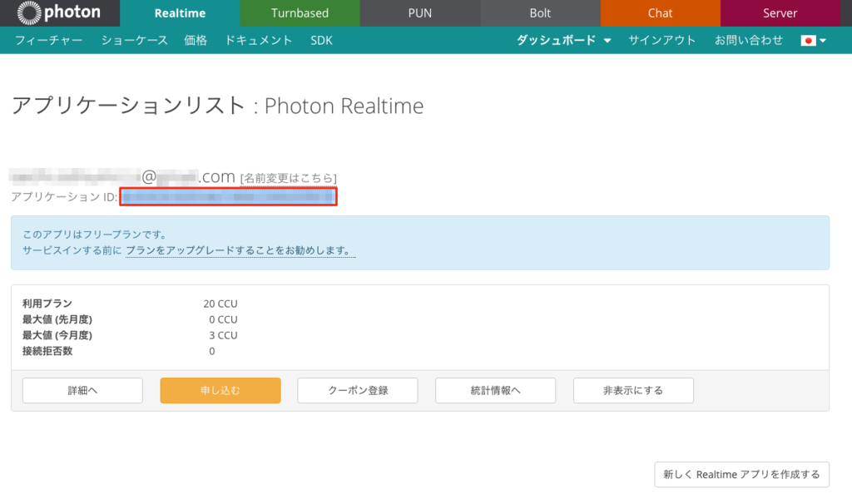Open 統計情報へ statistics button
Image resolution: width=852 pixels, height=504 pixels.
tap(496, 391)
